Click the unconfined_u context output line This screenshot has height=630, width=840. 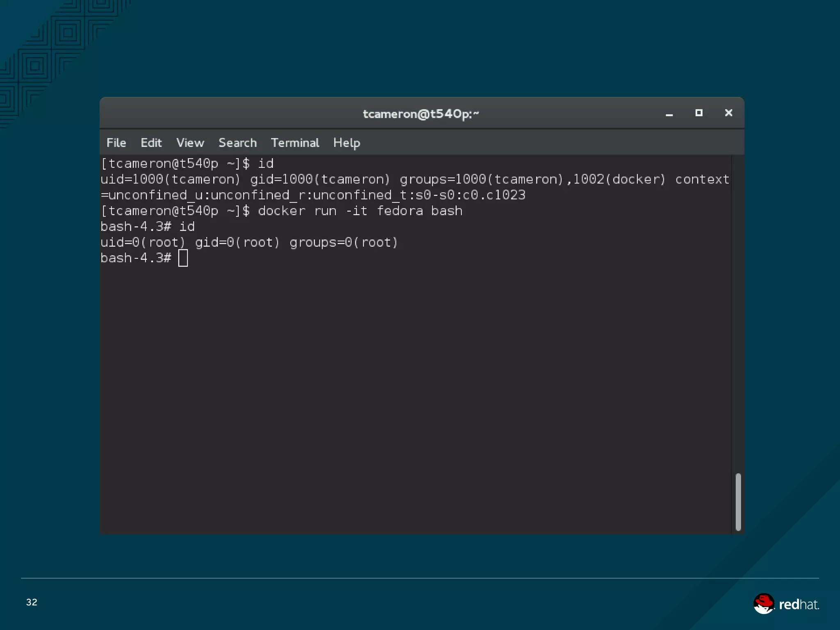coord(313,195)
